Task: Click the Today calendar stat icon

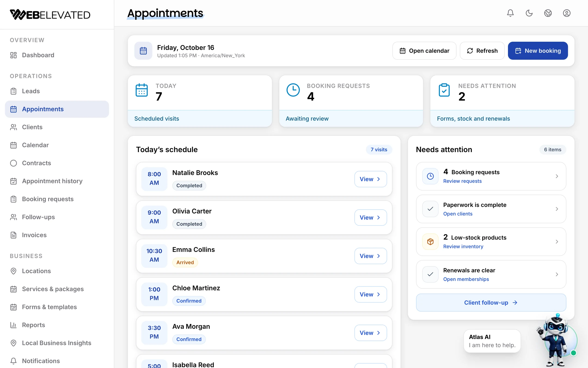Action: point(142,90)
